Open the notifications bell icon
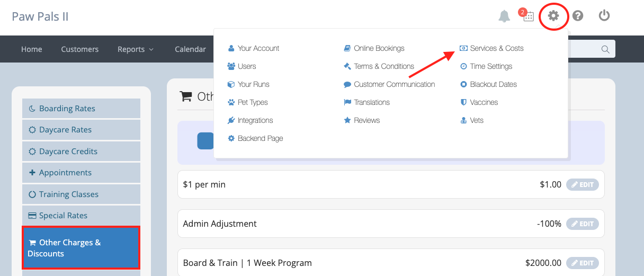This screenshot has height=276, width=644. [x=504, y=16]
